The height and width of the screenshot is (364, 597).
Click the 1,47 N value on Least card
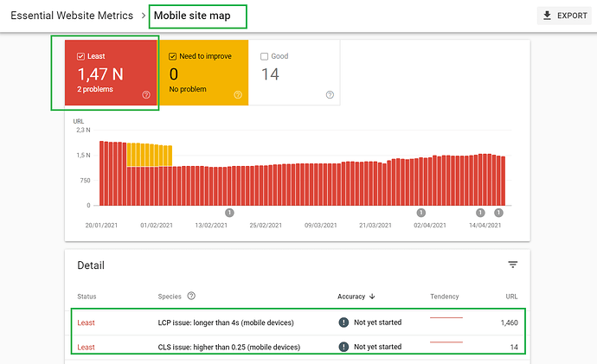tap(100, 74)
